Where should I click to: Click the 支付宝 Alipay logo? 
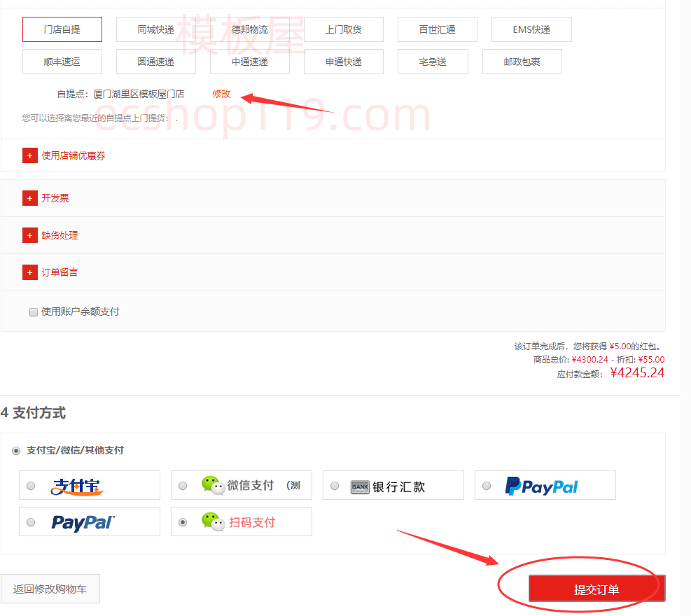(x=77, y=486)
